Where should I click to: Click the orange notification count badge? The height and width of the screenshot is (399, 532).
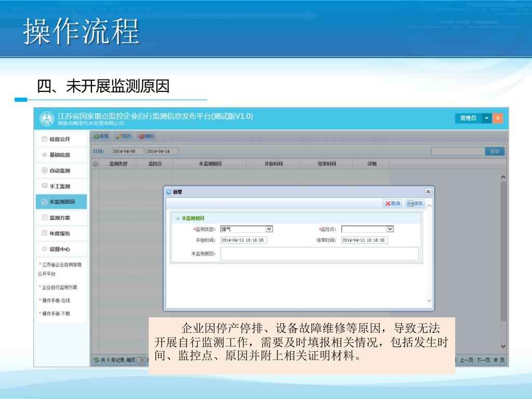tap(498, 118)
